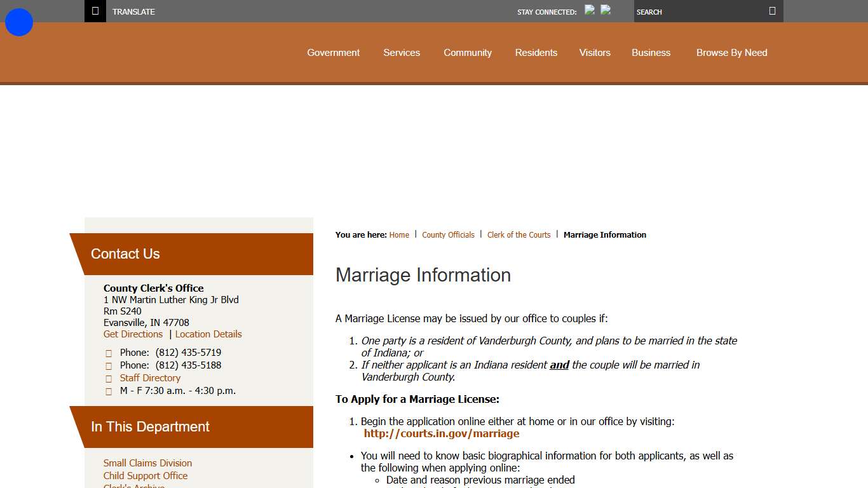Open the Services dropdown menu
868x488 pixels.
pos(401,53)
